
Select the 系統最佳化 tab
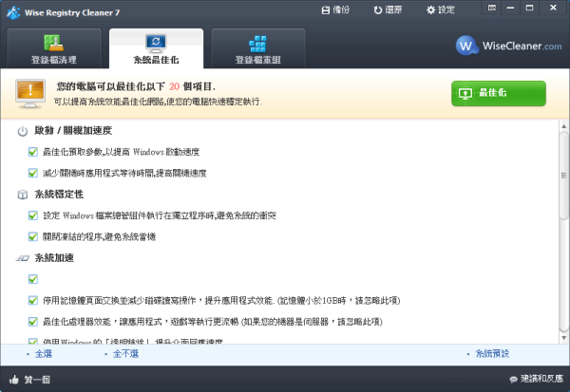[x=157, y=48]
